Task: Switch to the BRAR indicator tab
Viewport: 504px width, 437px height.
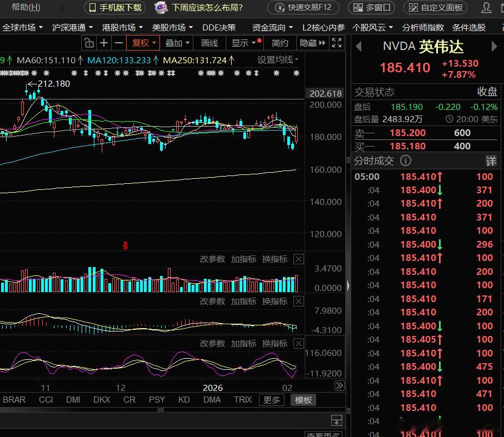Action: click(x=14, y=400)
